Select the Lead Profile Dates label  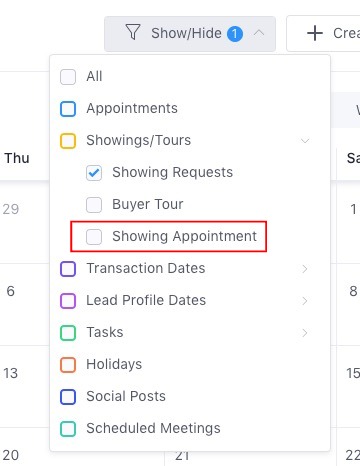click(x=146, y=300)
